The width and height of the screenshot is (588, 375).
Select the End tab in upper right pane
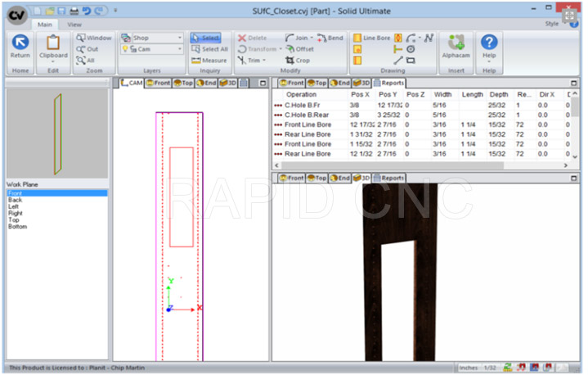(339, 83)
